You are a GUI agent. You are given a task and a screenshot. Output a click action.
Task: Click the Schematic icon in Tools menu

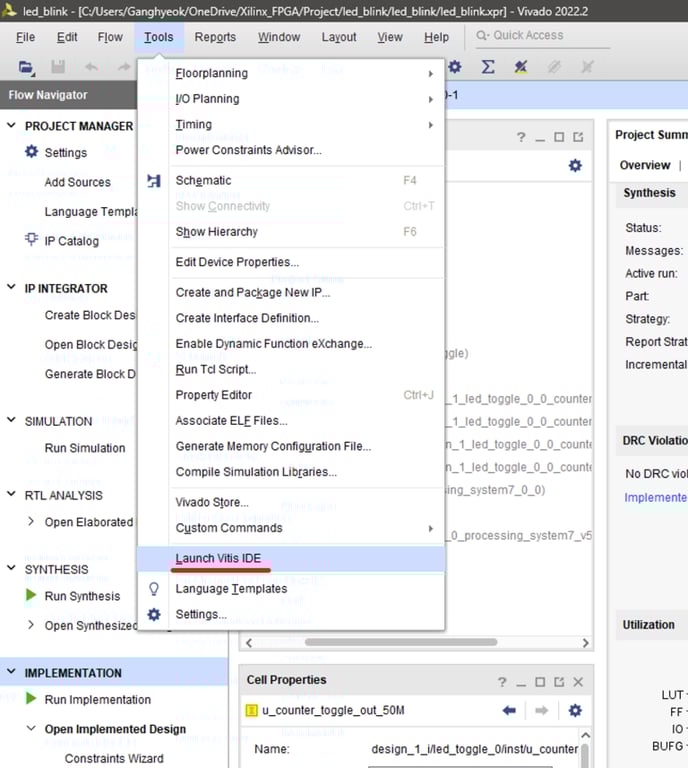pos(154,181)
